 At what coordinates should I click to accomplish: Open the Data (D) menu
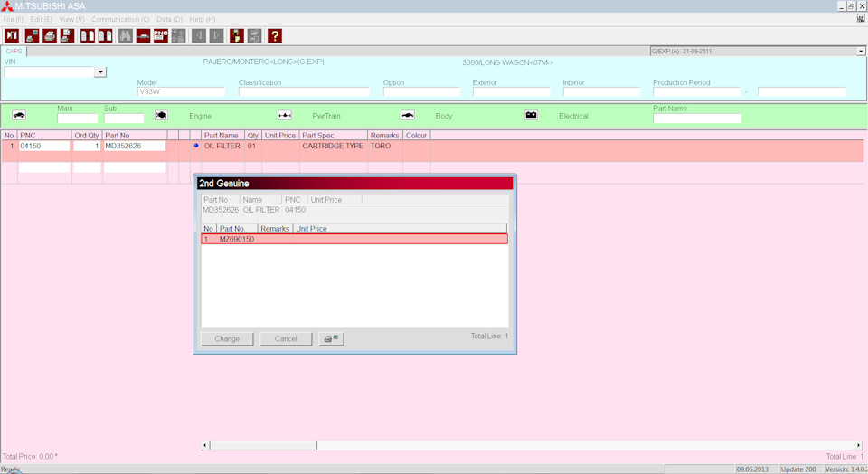pos(169,19)
